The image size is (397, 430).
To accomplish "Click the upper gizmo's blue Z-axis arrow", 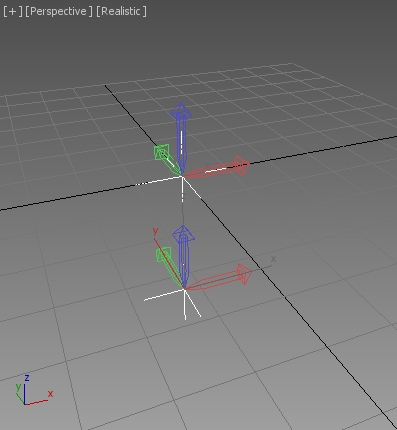I will 181,138.
